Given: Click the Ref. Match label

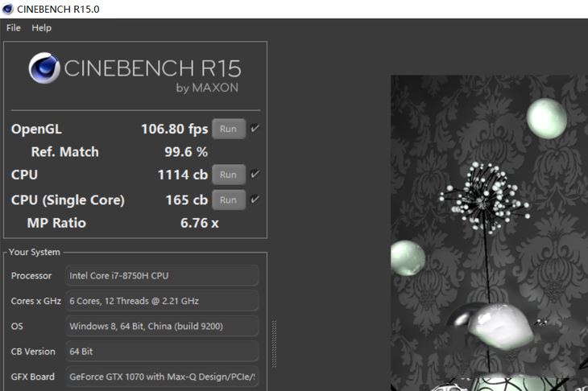Looking at the screenshot, I should (65, 152).
